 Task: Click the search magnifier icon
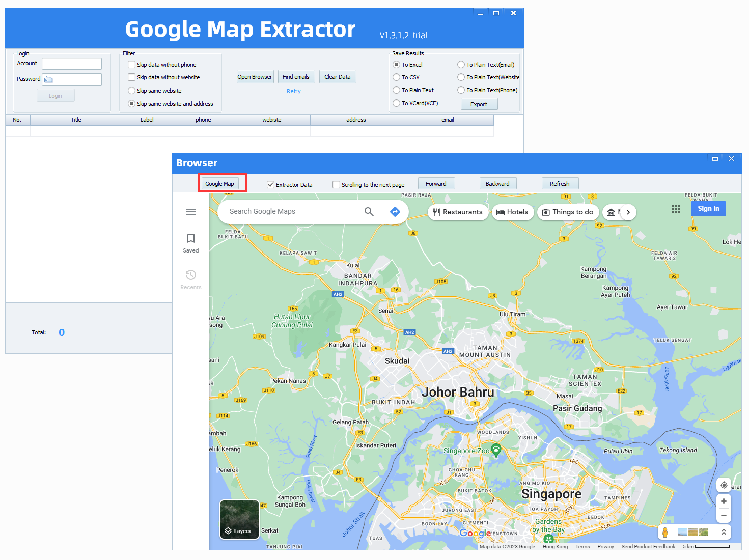pyautogui.click(x=369, y=212)
